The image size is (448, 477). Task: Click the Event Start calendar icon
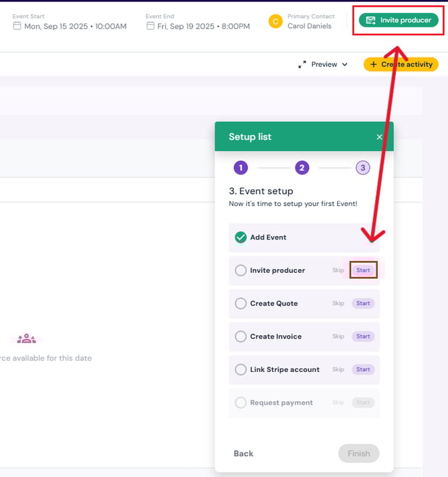[17, 26]
